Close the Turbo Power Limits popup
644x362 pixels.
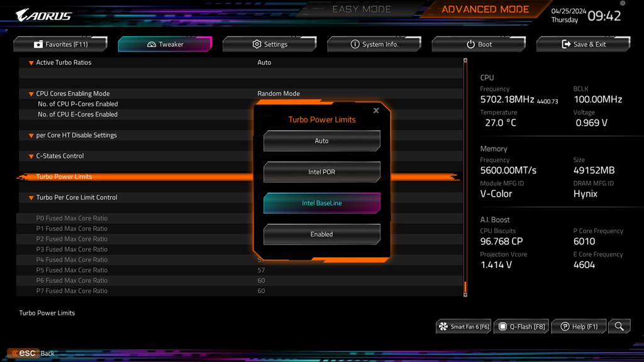376,111
